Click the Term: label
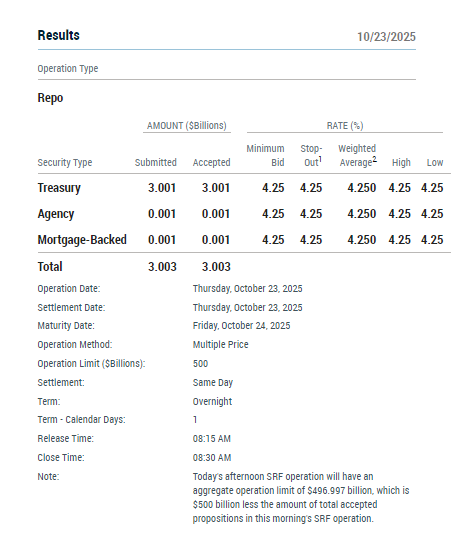 pyautogui.click(x=49, y=401)
